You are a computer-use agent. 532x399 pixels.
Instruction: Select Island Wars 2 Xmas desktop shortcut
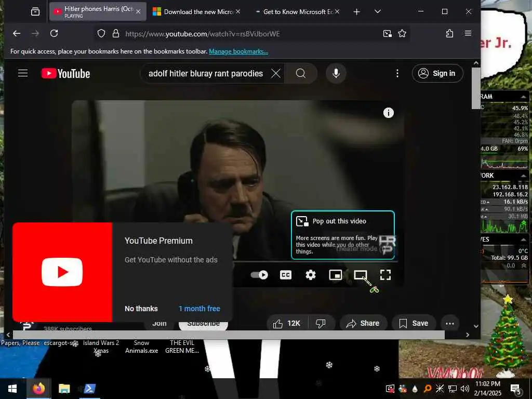pyautogui.click(x=101, y=347)
